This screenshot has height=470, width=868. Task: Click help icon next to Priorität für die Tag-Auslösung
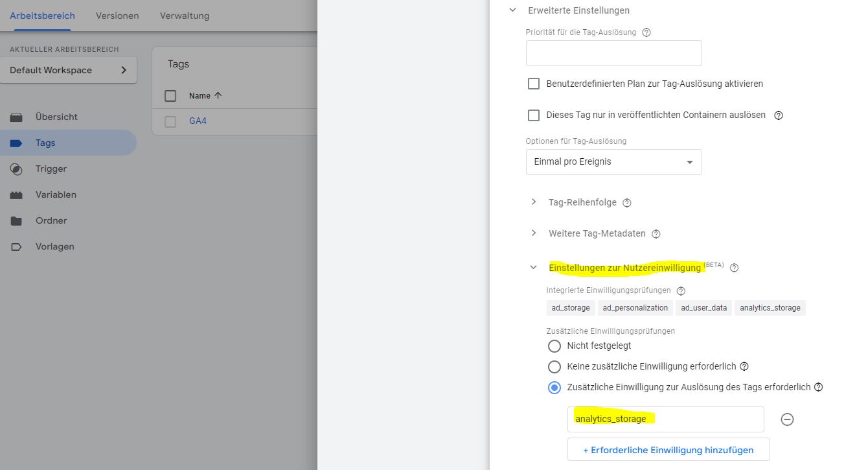point(646,32)
